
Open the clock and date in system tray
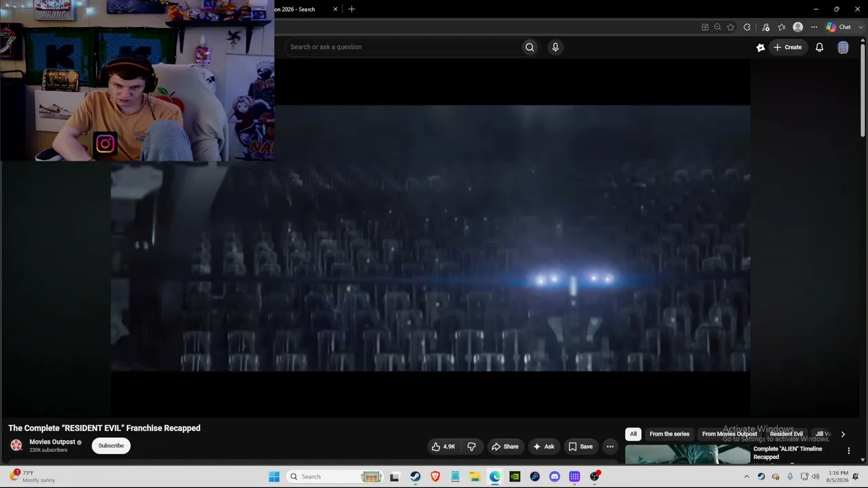tap(838, 476)
